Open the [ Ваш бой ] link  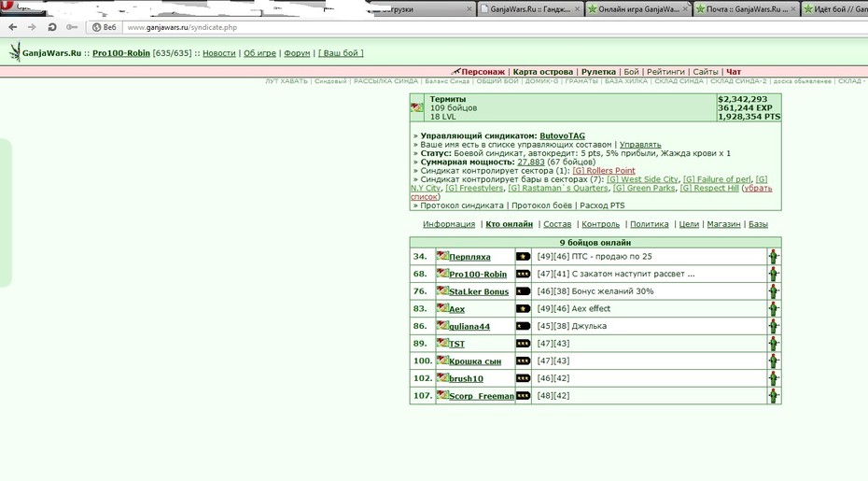click(x=341, y=53)
